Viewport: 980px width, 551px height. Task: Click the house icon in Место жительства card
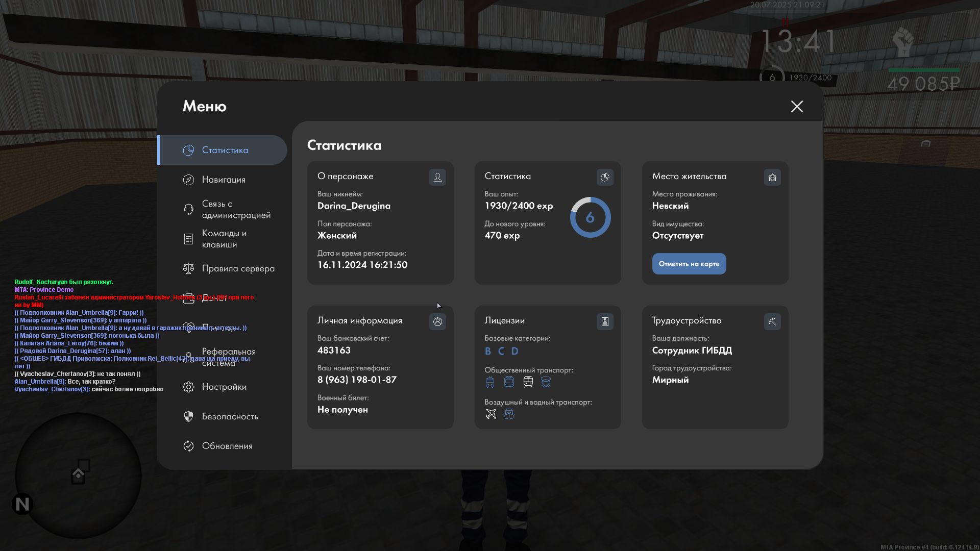pyautogui.click(x=772, y=177)
